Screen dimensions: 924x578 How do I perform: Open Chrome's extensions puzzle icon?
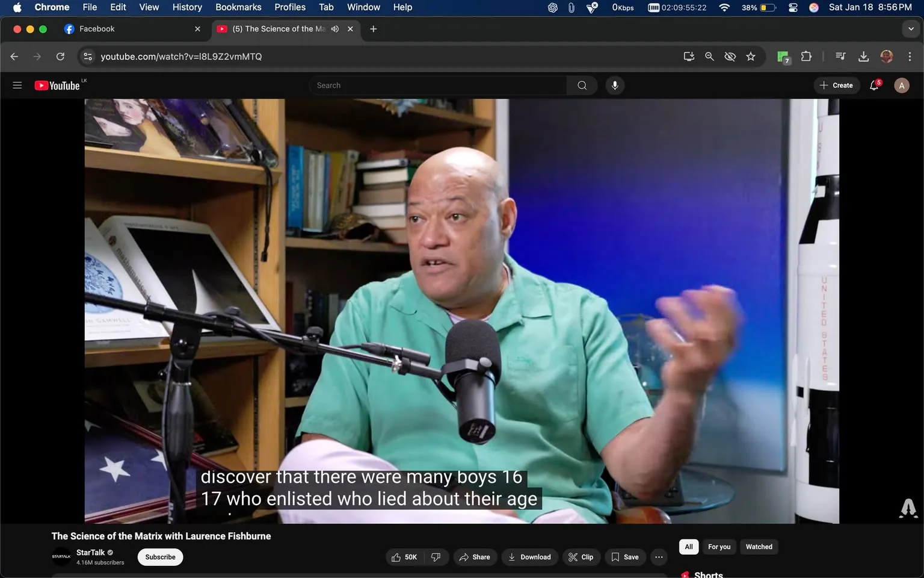pyautogui.click(x=806, y=56)
